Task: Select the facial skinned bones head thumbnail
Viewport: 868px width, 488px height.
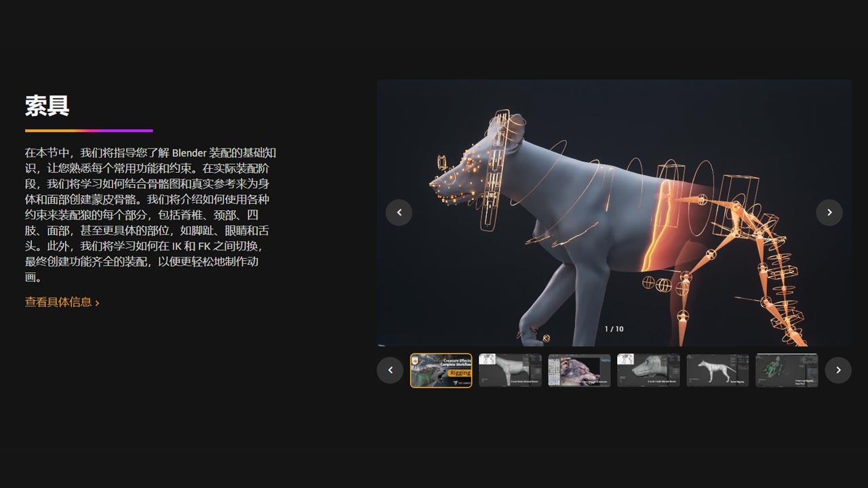Action: (x=648, y=370)
